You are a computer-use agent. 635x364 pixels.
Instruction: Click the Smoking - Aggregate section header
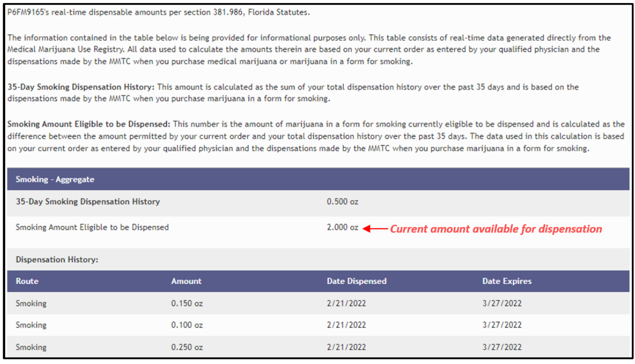pos(318,179)
